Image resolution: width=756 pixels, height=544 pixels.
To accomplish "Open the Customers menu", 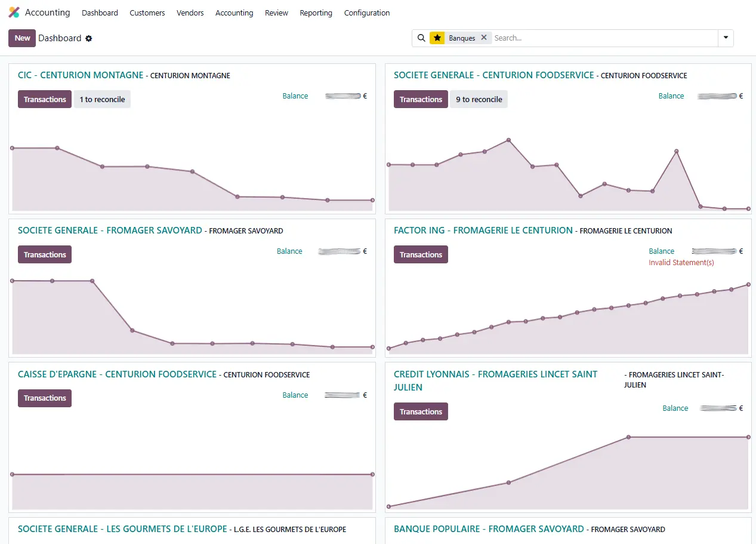I will click(x=147, y=13).
